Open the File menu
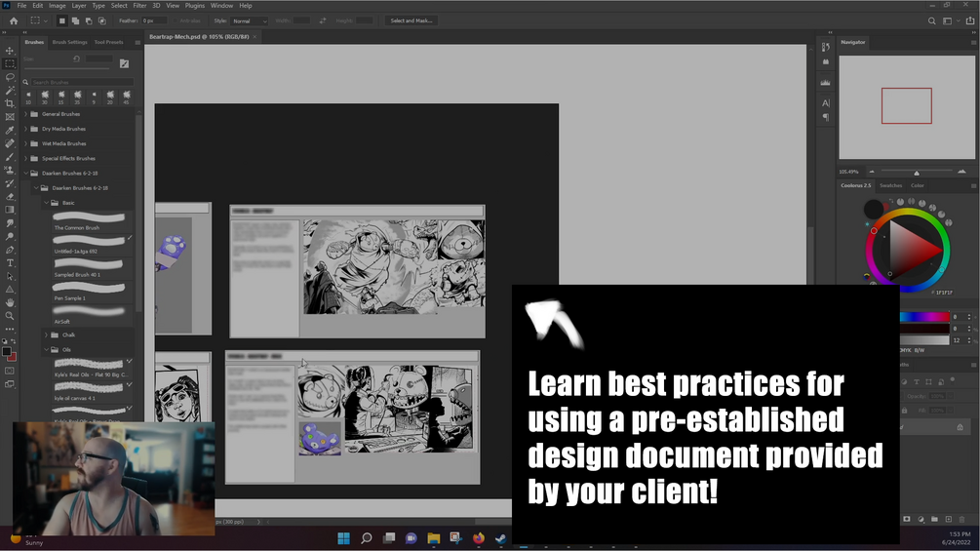Image resolution: width=980 pixels, height=551 pixels. tap(21, 6)
